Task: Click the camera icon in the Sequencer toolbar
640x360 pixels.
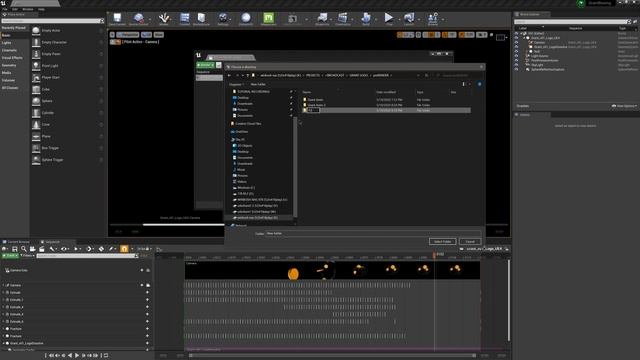Action: tap(33, 249)
